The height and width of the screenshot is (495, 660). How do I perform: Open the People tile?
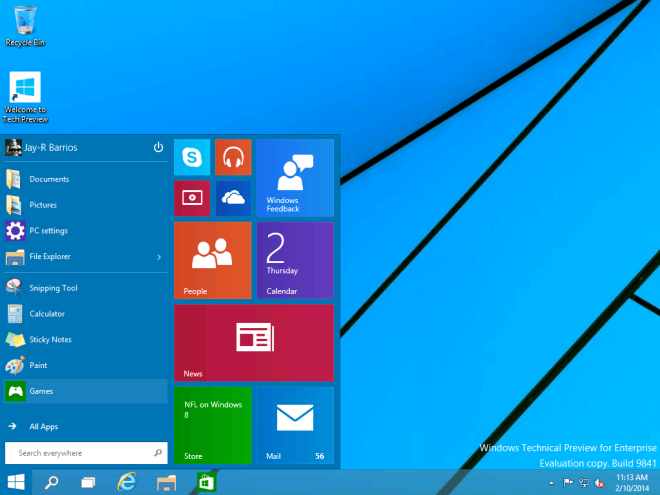tap(213, 260)
